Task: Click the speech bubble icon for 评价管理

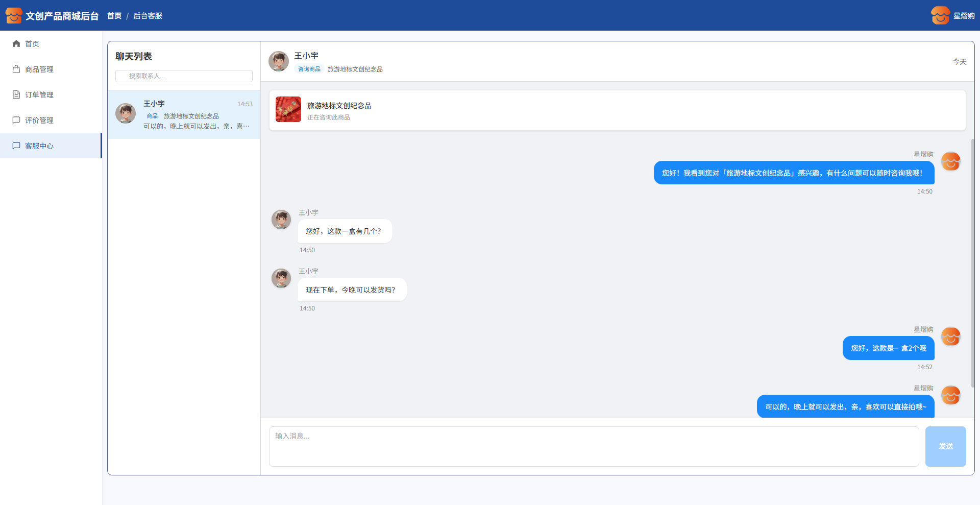Action: point(16,121)
